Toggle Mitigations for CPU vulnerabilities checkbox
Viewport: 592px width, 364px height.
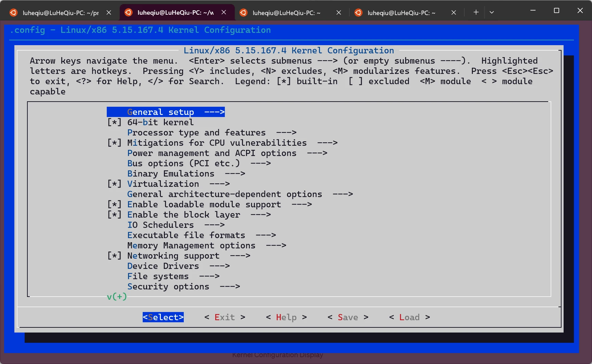click(x=114, y=143)
